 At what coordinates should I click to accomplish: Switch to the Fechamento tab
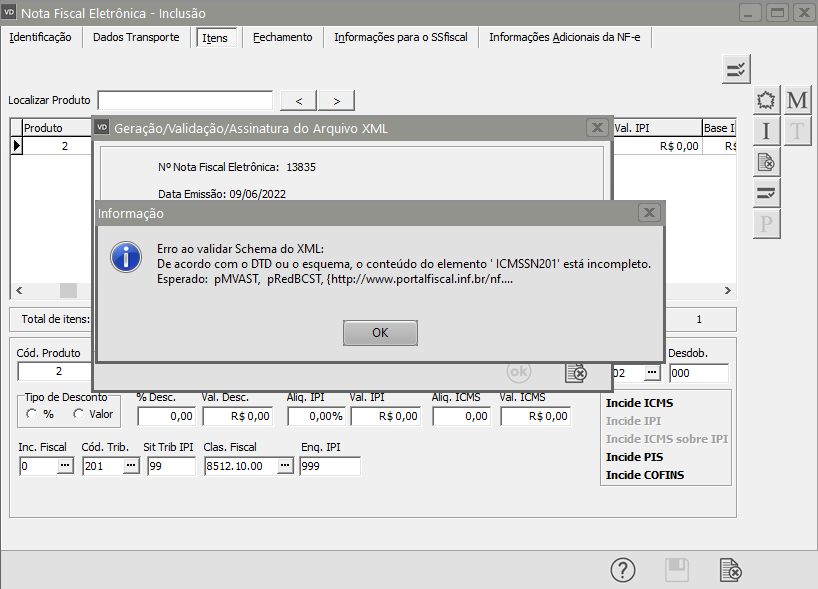click(x=282, y=37)
